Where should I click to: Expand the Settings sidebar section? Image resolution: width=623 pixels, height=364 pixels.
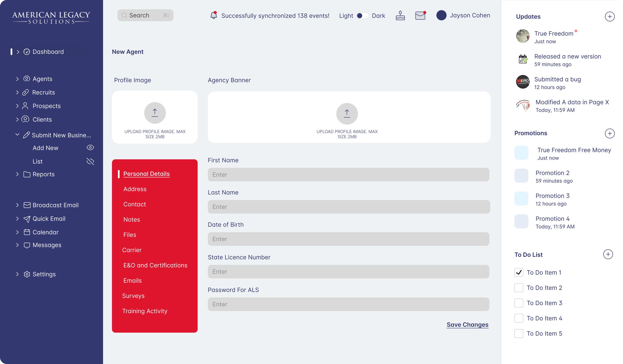coord(17,274)
